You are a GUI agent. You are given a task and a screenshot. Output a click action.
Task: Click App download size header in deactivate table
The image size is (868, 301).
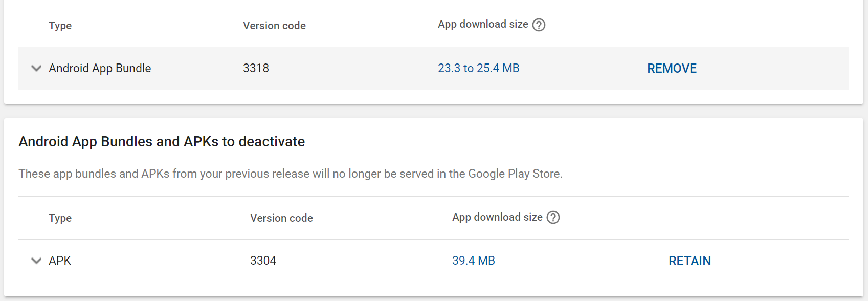497,217
